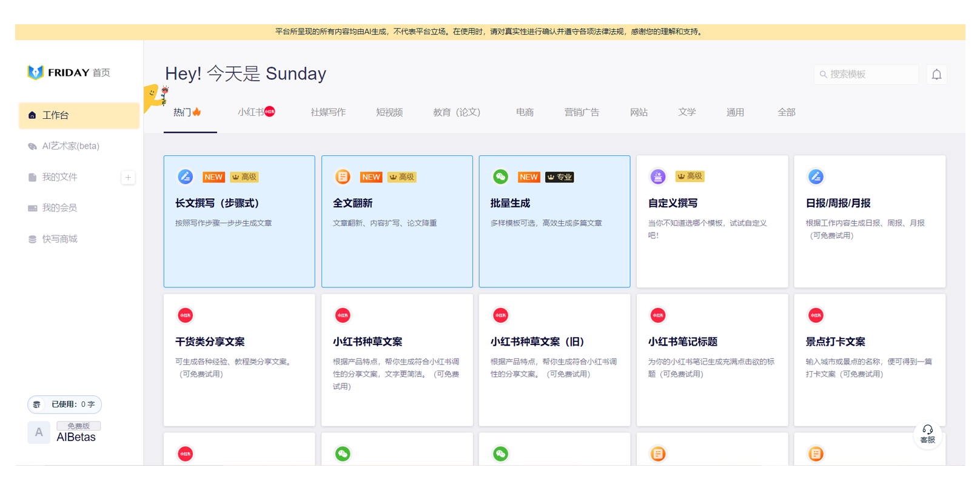980x490 pixels.
Task: Open the 景点打卡文案 card title
Action: 835,342
